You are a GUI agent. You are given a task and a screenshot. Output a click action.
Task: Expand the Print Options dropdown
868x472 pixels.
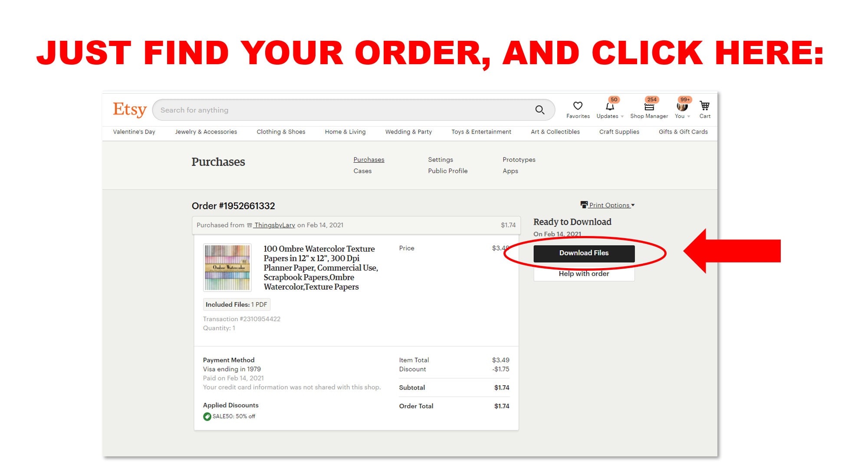tap(611, 205)
